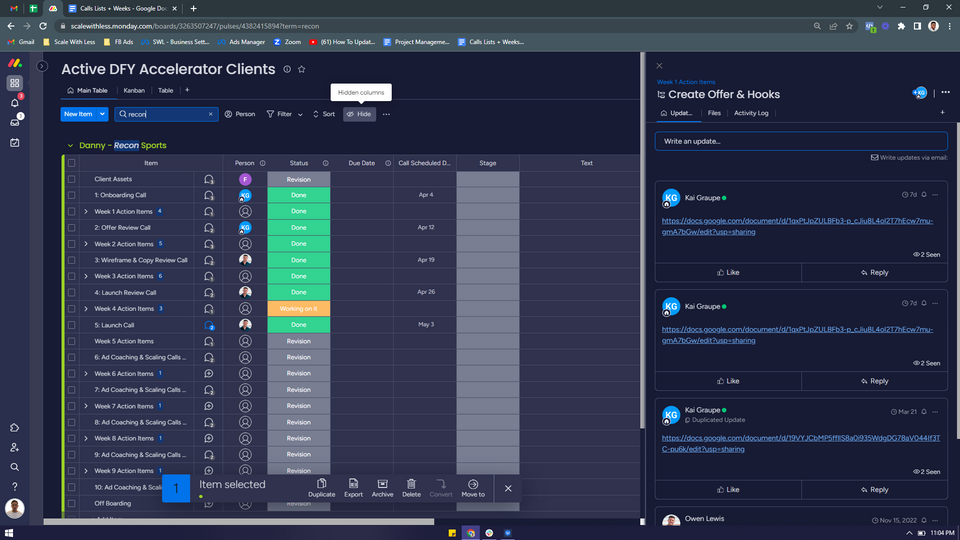Viewport: 960px width, 540px height.
Task: Open the notifications bell in the left sidebar
Action: (x=15, y=103)
